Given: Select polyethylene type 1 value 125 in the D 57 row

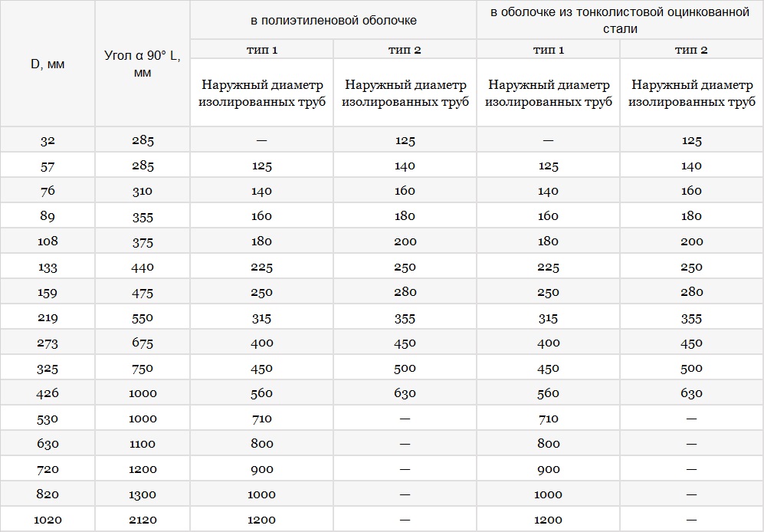Looking at the screenshot, I should [x=261, y=166].
